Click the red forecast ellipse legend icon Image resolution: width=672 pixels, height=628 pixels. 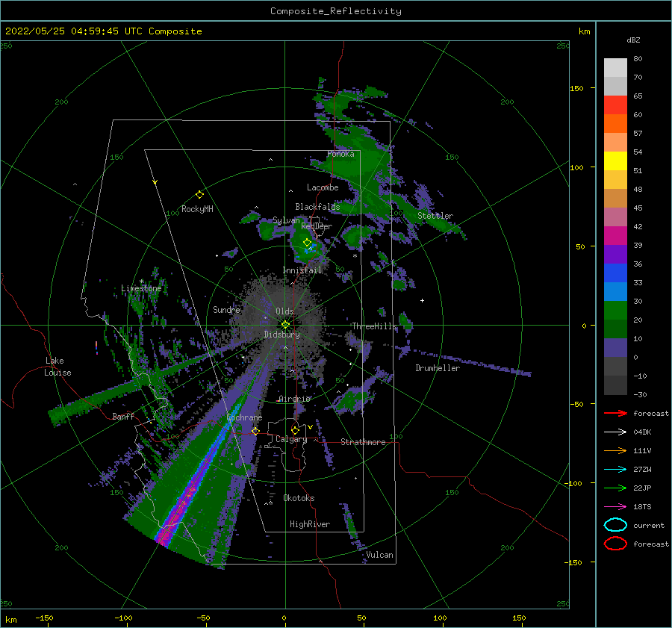tap(615, 544)
